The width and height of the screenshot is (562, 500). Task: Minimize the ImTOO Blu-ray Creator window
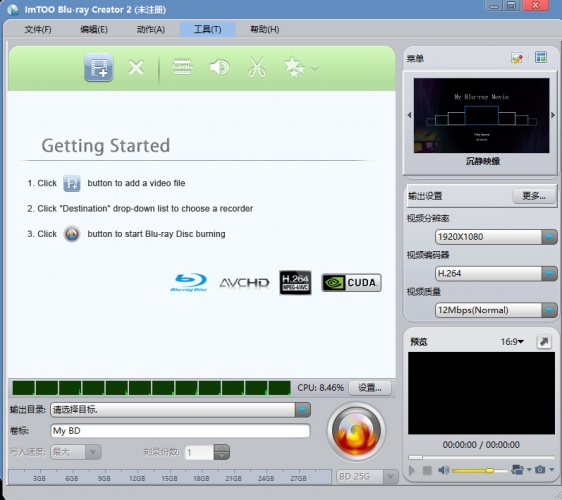pos(494,6)
